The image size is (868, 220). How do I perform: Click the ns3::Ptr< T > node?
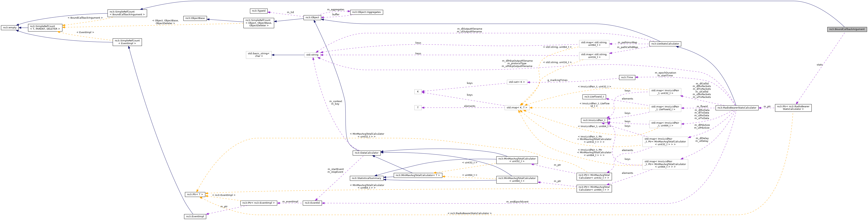pos(195,194)
